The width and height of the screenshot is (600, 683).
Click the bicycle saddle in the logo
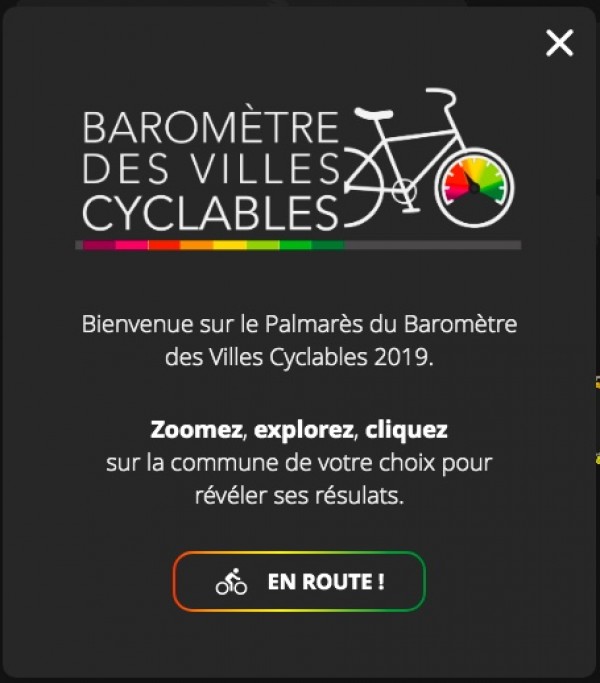(374, 113)
